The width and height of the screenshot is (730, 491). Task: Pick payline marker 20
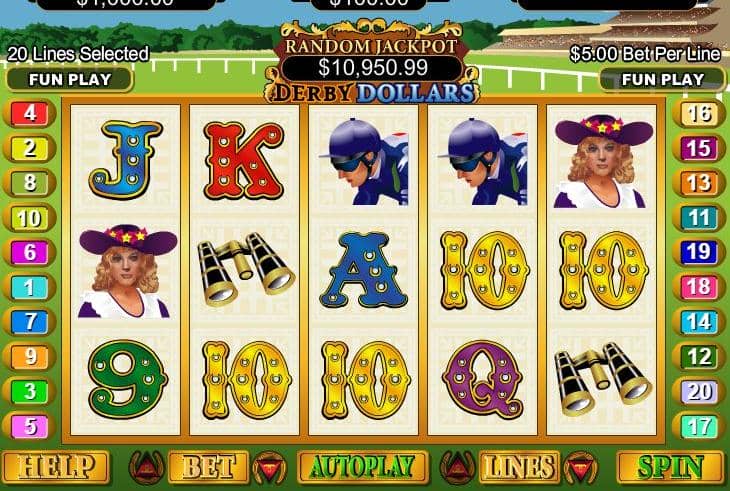[x=699, y=391]
